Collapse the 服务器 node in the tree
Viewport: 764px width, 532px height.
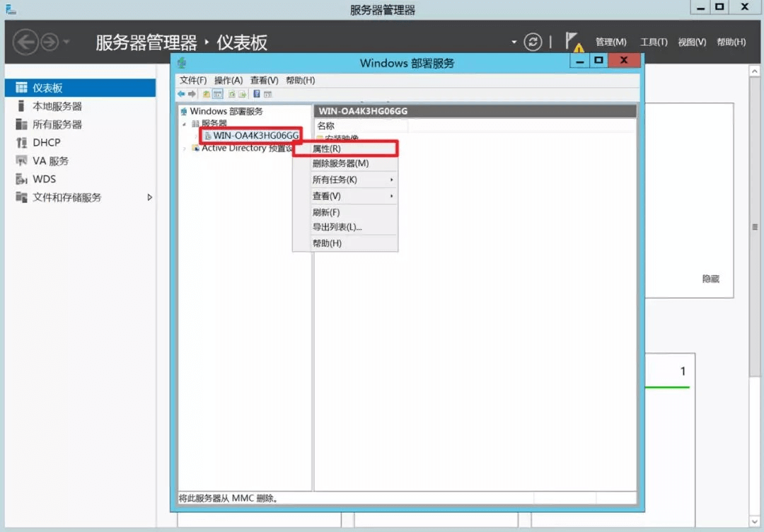click(183, 123)
